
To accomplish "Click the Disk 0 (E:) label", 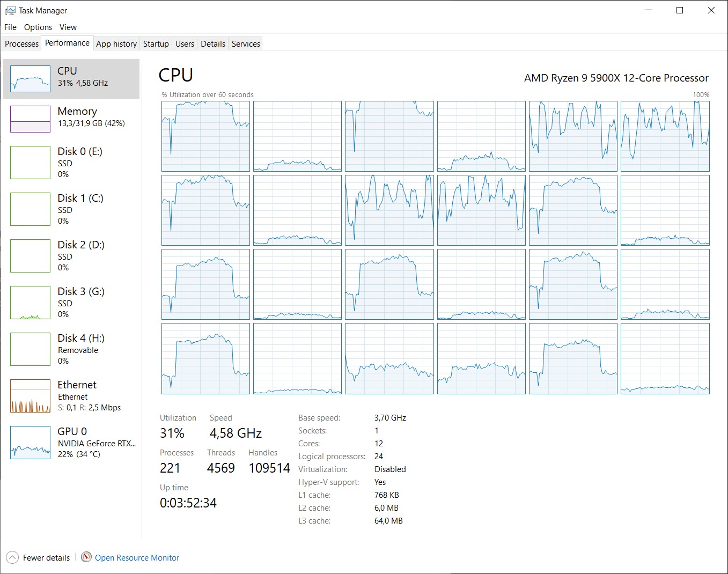I will tap(80, 151).
